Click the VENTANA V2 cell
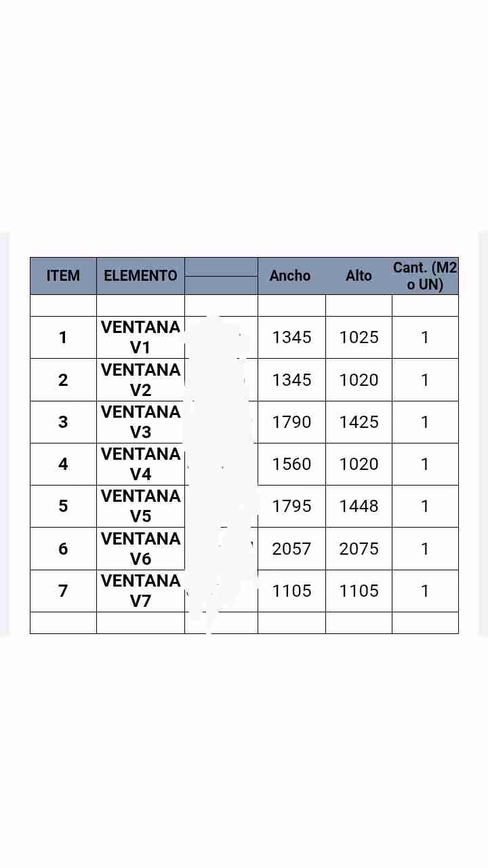 (140, 380)
